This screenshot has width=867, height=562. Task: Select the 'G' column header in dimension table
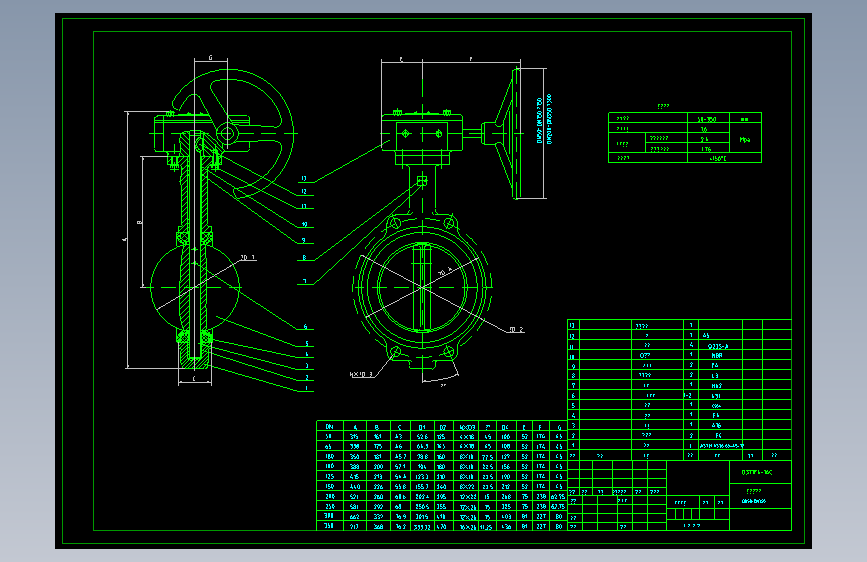click(559, 426)
